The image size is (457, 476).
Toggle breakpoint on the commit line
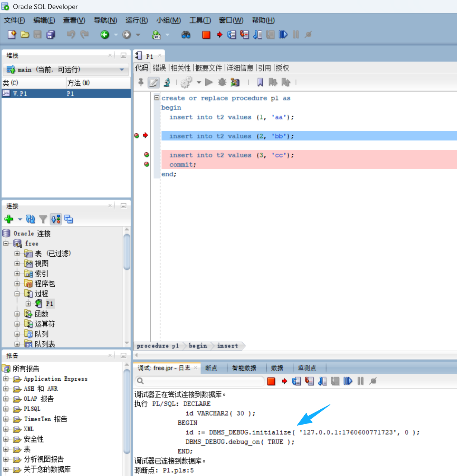[147, 164]
